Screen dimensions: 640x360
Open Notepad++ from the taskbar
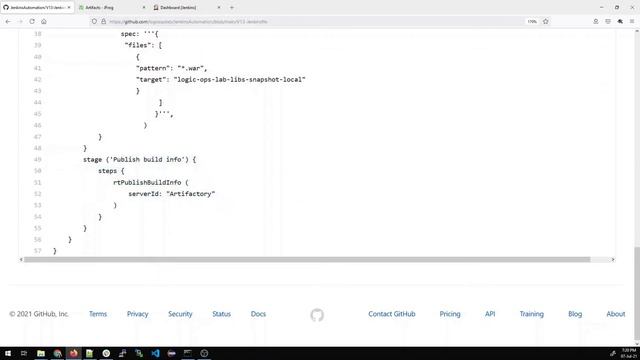coord(89,353)
